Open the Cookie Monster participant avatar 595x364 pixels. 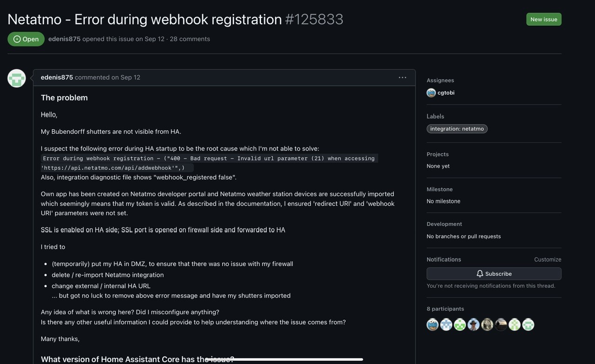433,324
